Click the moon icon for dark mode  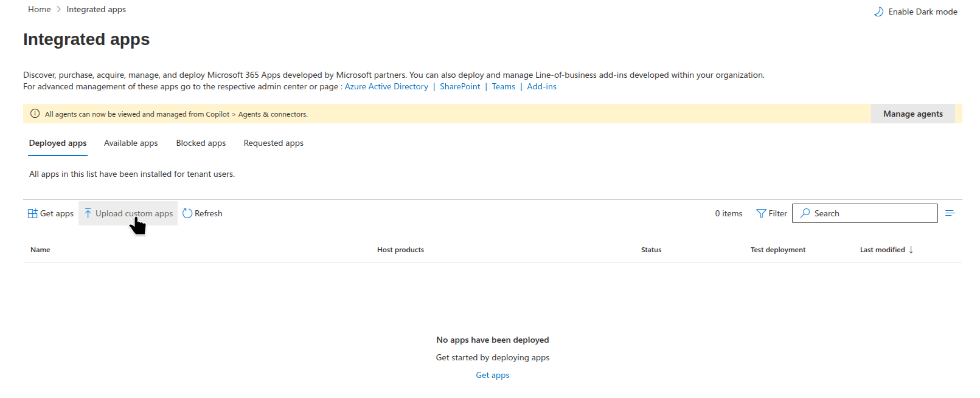tap(878, 12)
